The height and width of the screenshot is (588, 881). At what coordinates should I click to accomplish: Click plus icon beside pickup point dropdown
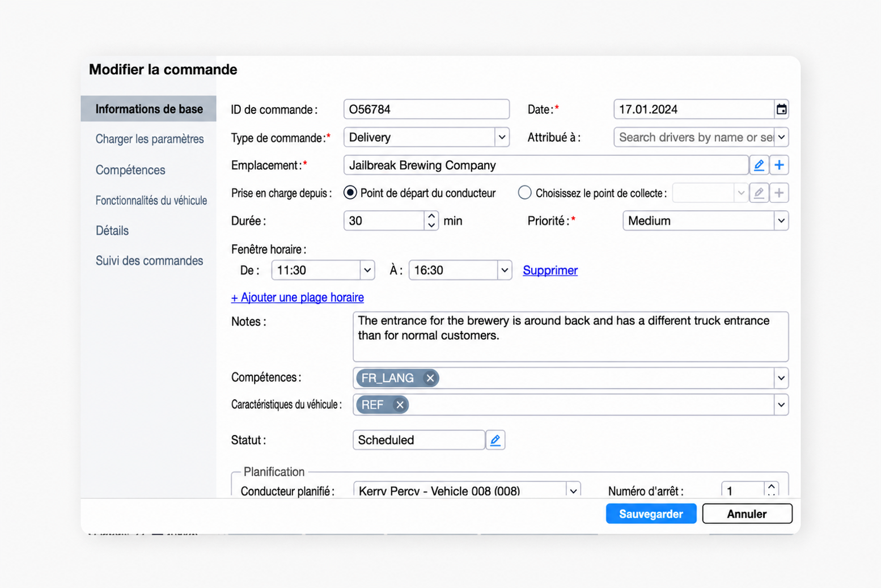coord(779,193)
